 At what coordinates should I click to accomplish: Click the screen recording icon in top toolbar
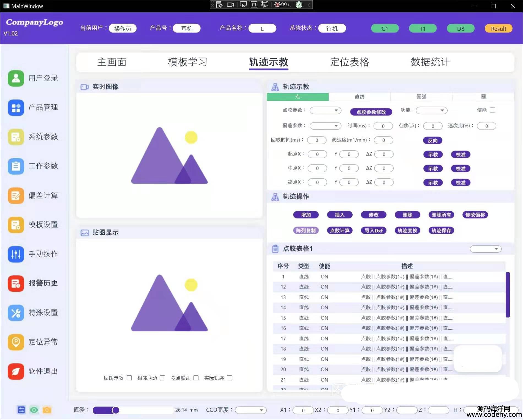coord(230,5)
